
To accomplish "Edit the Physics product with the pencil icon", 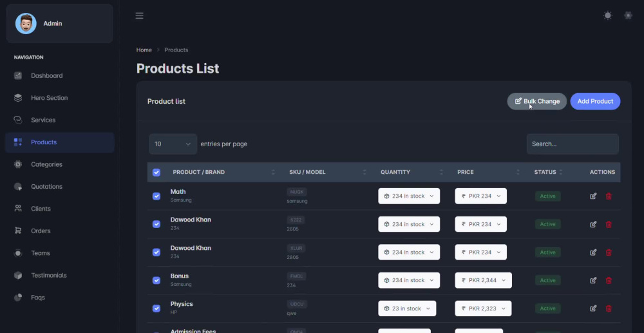I will (x=593, y=309).
